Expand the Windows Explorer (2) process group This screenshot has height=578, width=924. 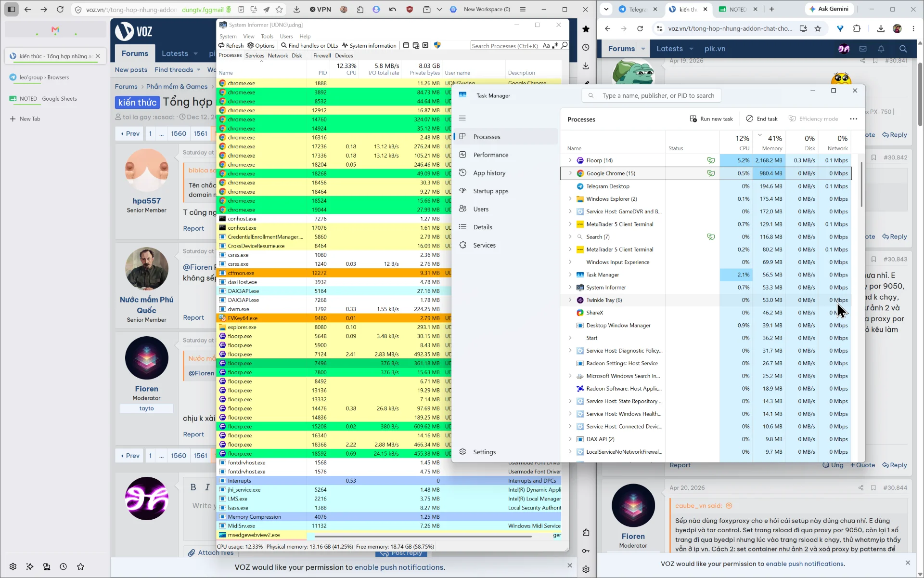(x=570, y=198)
